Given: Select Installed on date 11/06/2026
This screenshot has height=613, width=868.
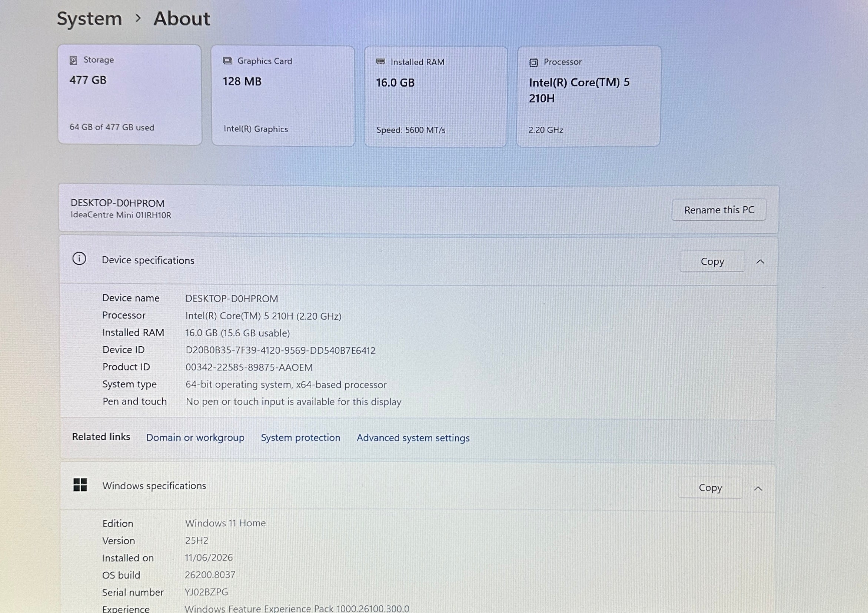Looking at the screenshot, I should tap(209, 557).
